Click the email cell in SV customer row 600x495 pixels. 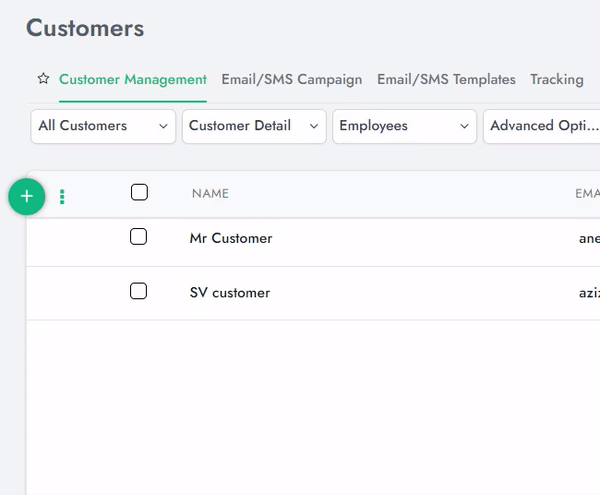coord(589,293)
